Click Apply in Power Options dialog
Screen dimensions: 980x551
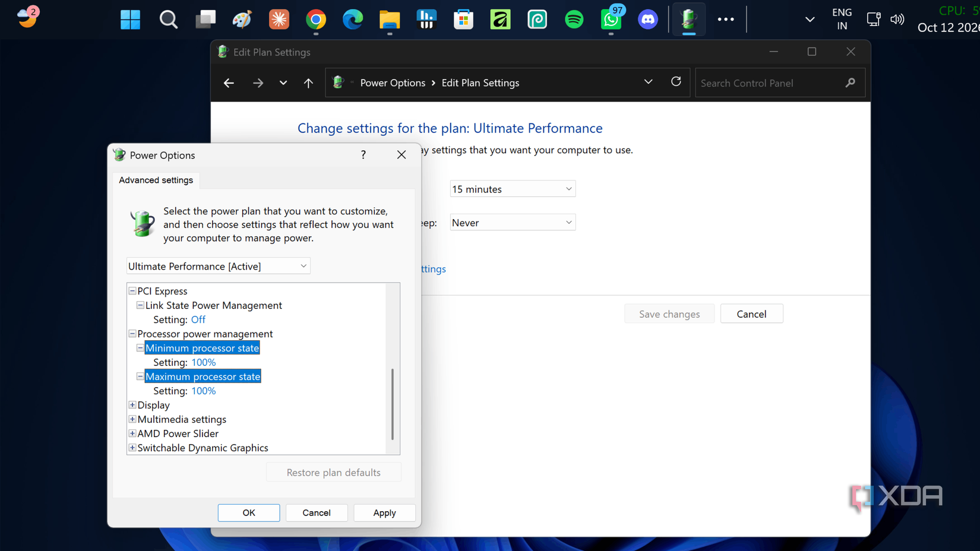point(384,512)
